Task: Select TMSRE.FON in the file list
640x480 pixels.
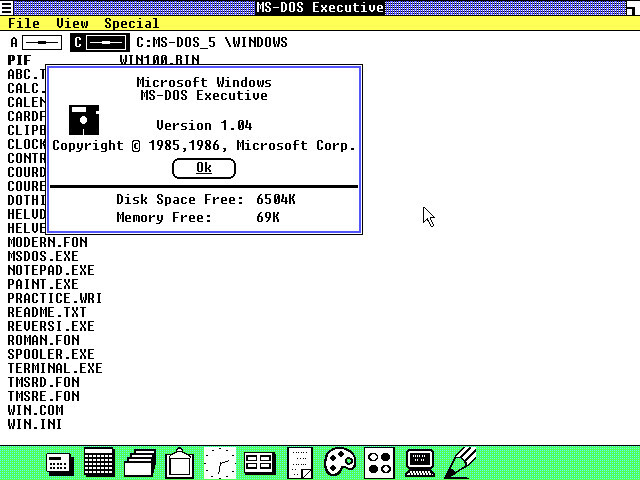Action: pos(43,396)
